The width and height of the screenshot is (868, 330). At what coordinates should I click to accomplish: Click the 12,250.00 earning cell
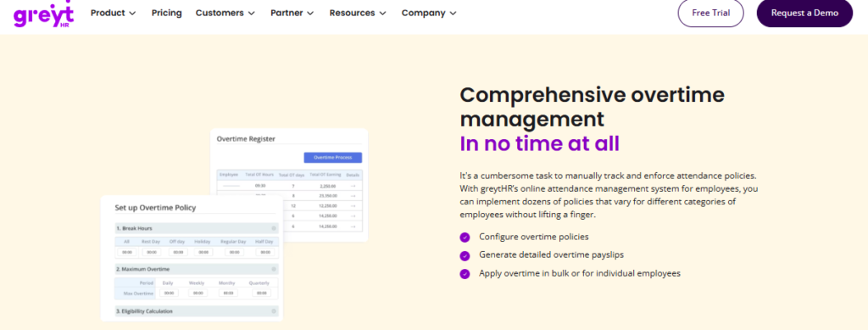[329, 205]
